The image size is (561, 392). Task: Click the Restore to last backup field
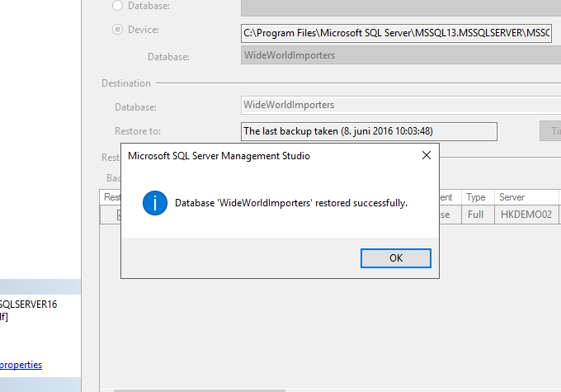coord(369,131)
